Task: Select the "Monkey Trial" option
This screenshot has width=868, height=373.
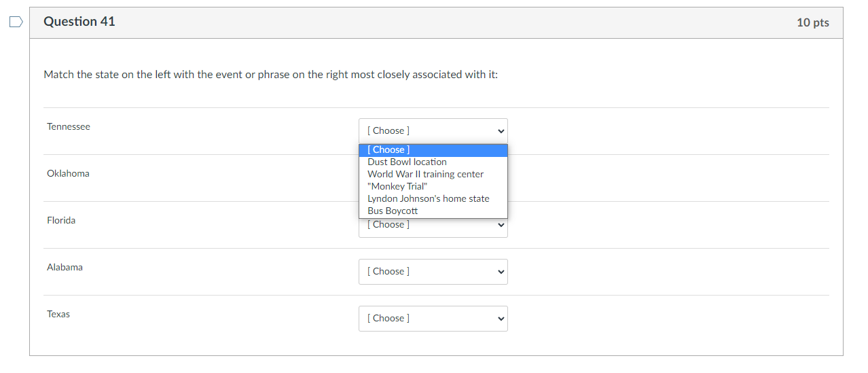Action: pyautogui.click(x=397, y=186)
